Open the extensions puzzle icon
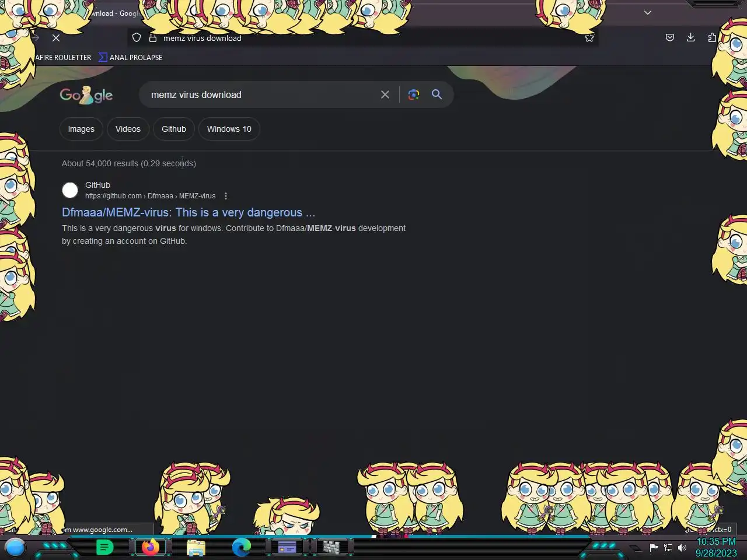The image size is (747, 560). pos(712,38)
